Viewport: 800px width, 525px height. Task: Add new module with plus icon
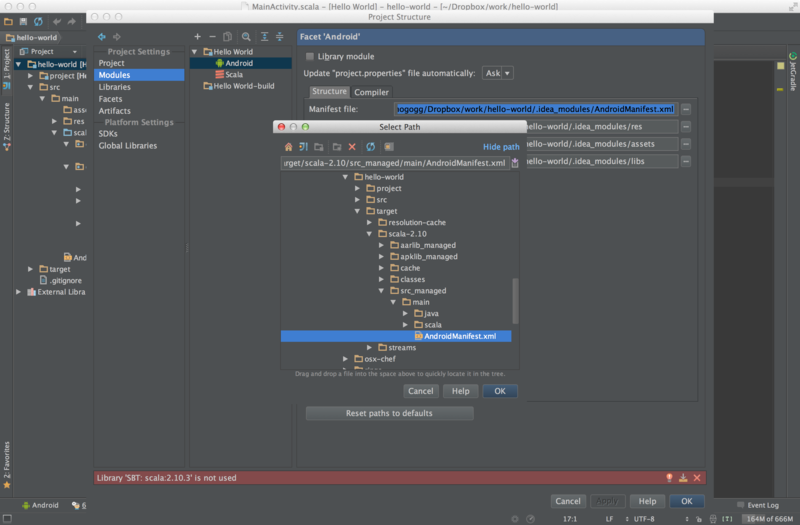click(197, 37)
